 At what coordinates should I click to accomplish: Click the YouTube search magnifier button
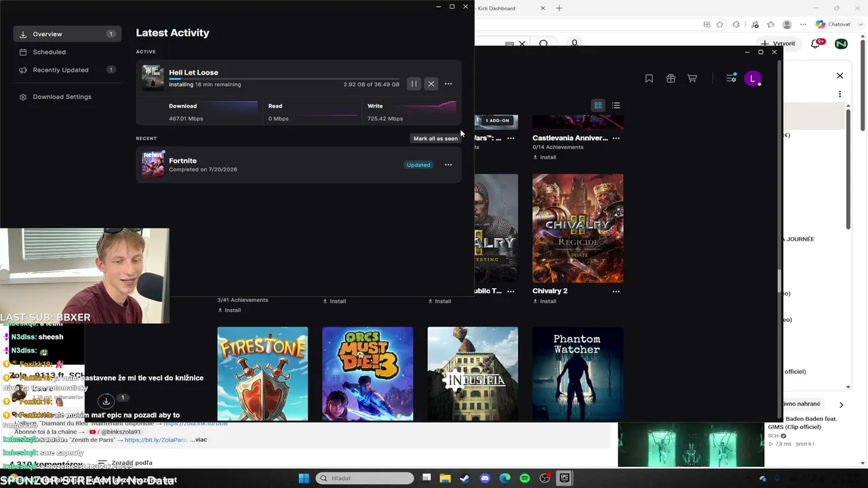543,43
